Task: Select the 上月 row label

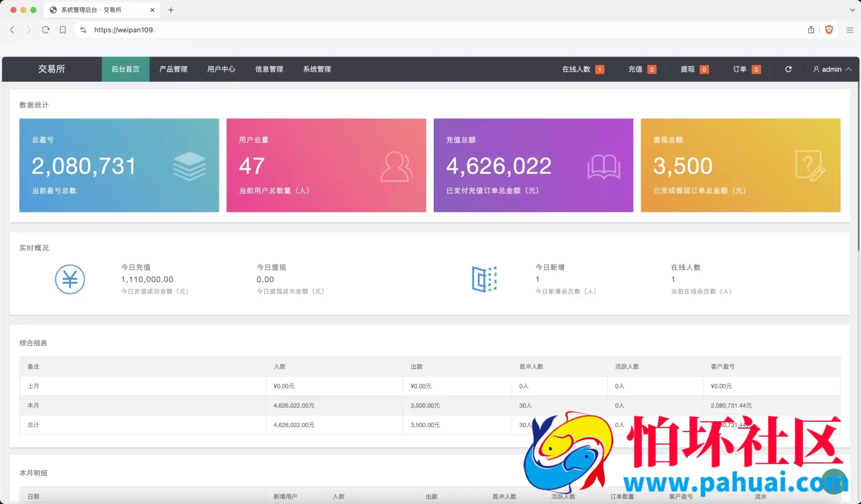Action: point(33,386)
